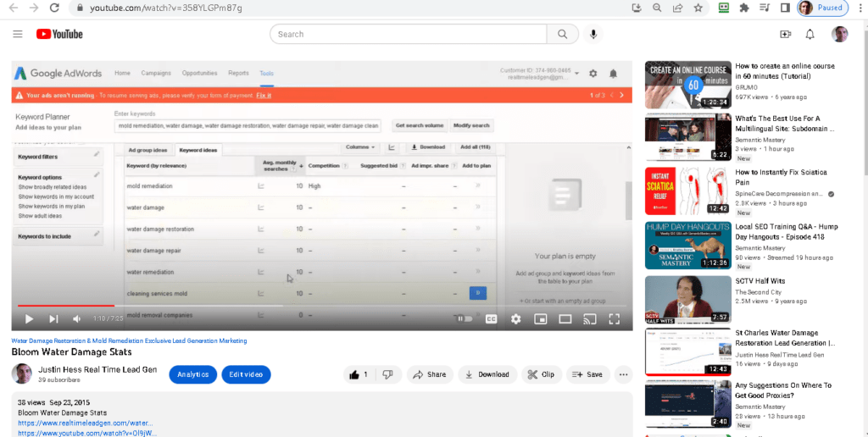Open 'How to create an online course' thumbnail
Screen dimensions: 868x437
688,85
